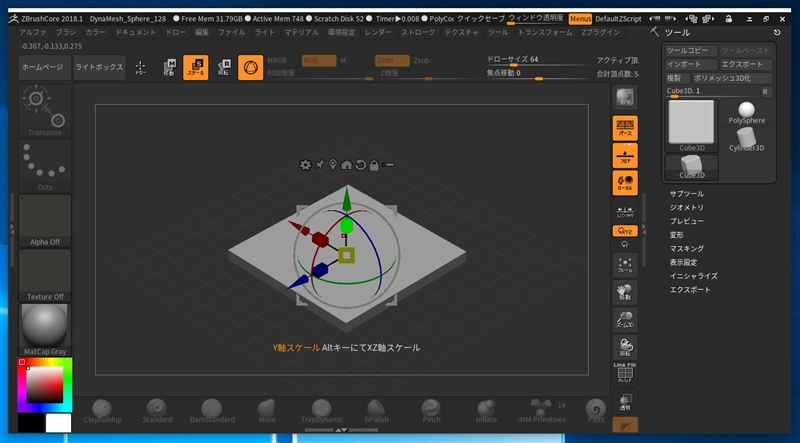Select the ClayBuildup brush

[103, 411]
